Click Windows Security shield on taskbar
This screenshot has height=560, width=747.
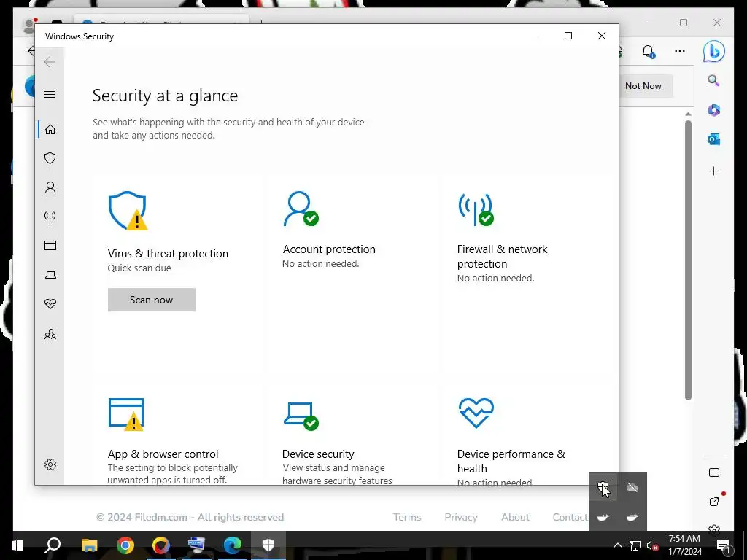pyautogui.click(x=268, y=545)
